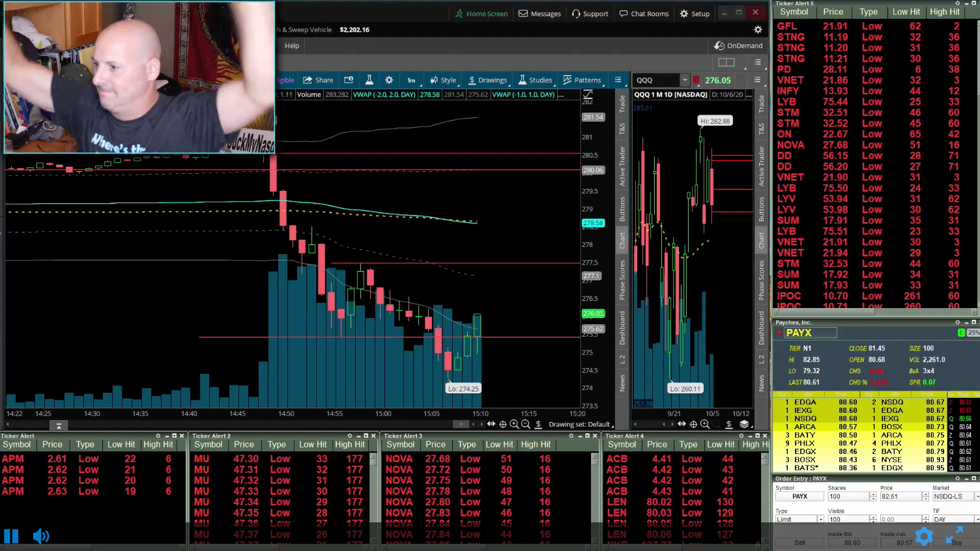This screenshot has height=551, width=980.
Task: Click the account gear icon below Setup
Action: (758, 30)
